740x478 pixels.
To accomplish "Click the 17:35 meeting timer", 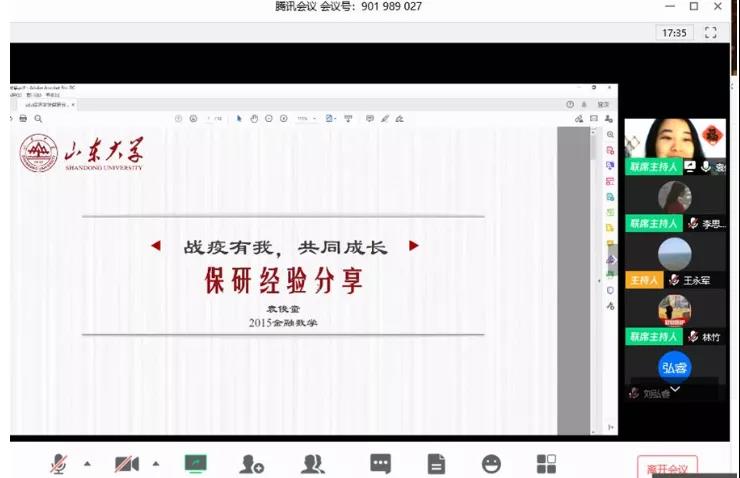I will [x=674, y=33].
